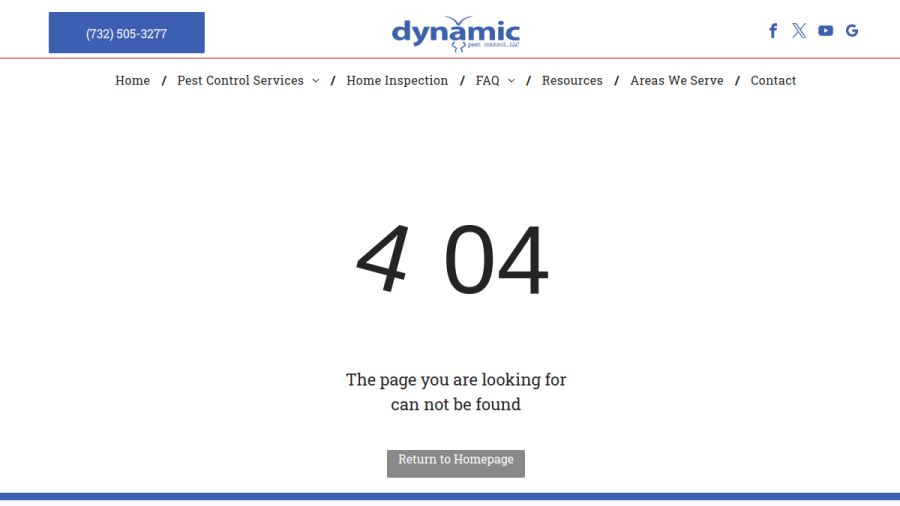Click the 404 error heading
The width and height of the screenshot is (900, 506).
pyautogui.click(x=452, y=259)
